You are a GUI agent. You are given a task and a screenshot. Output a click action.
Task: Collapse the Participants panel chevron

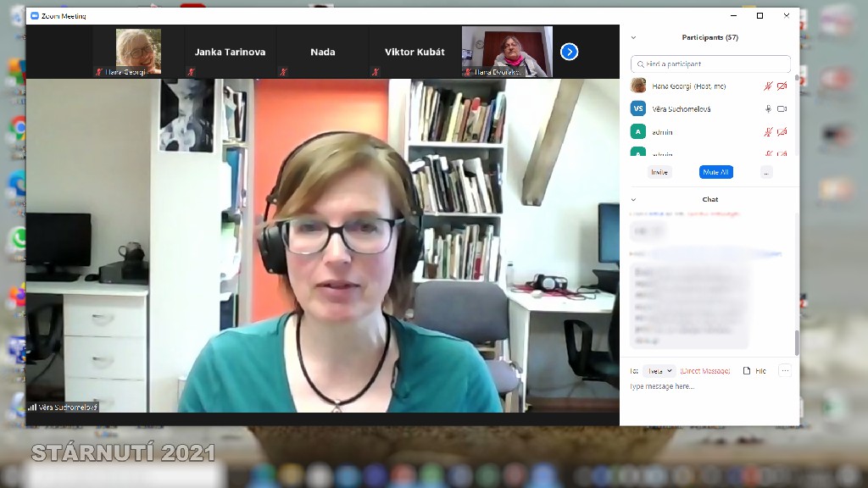[633, 37]
